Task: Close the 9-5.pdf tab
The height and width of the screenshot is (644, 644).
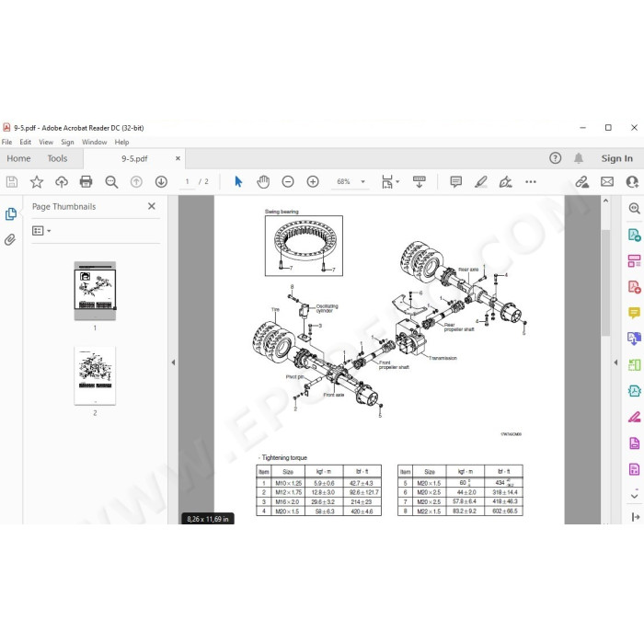Action: click(x=178, y=158)
